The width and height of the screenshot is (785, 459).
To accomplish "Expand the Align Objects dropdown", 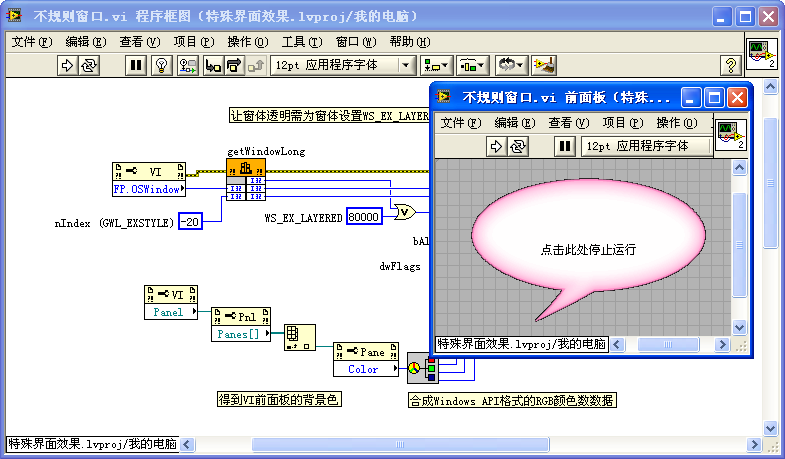I will (437, 65).
